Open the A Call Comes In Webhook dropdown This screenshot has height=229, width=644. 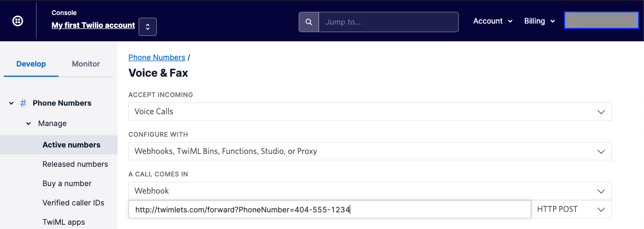coord(370,191)
